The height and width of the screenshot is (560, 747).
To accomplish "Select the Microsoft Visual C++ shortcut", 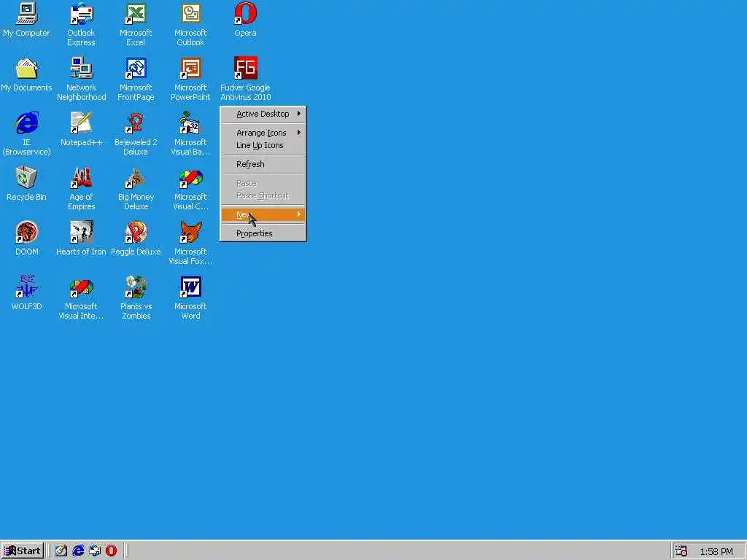I will [190, 188].
